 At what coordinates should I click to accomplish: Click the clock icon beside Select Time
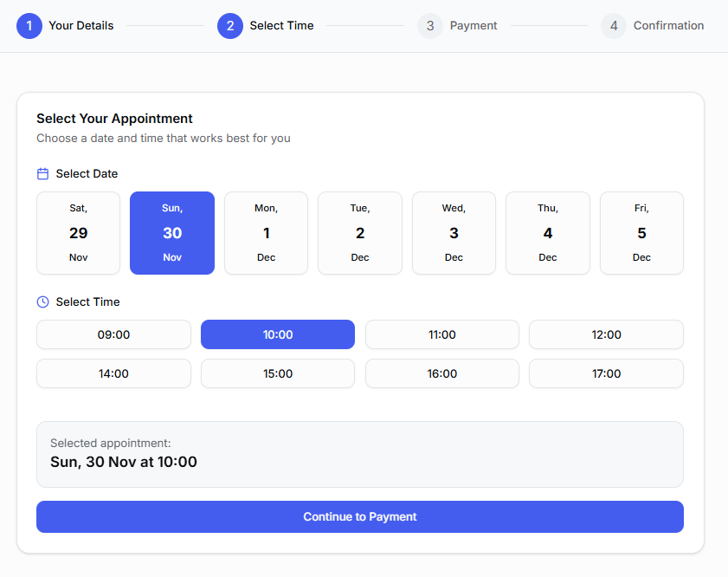[42, 301]
